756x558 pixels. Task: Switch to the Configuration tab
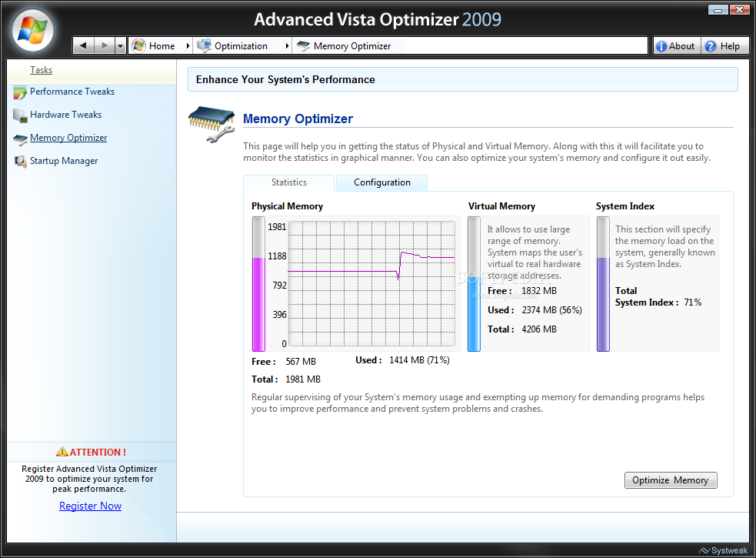(x=382, y=182)
